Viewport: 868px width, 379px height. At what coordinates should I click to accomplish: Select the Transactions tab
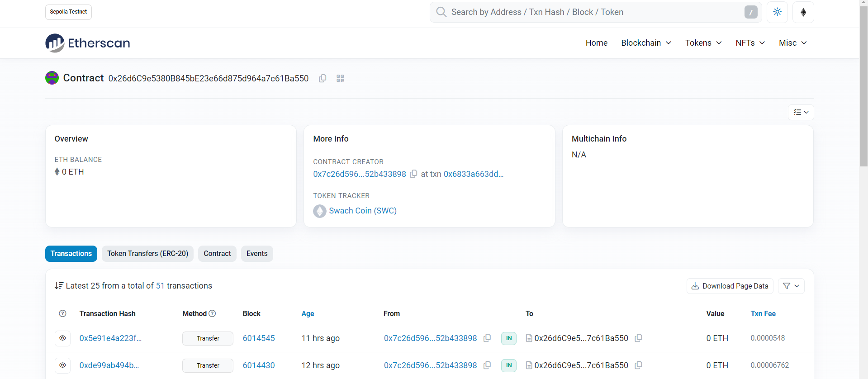[x=71, y=254]
